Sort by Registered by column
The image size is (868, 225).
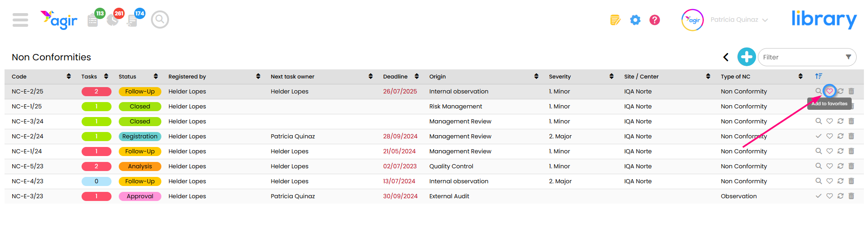tap(258, 76)
